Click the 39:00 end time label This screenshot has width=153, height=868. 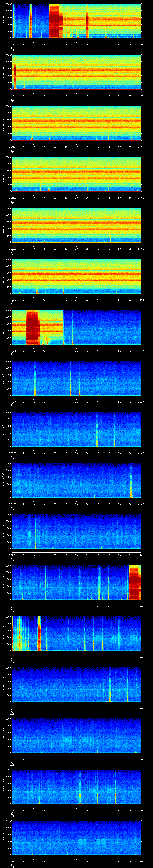141,862
